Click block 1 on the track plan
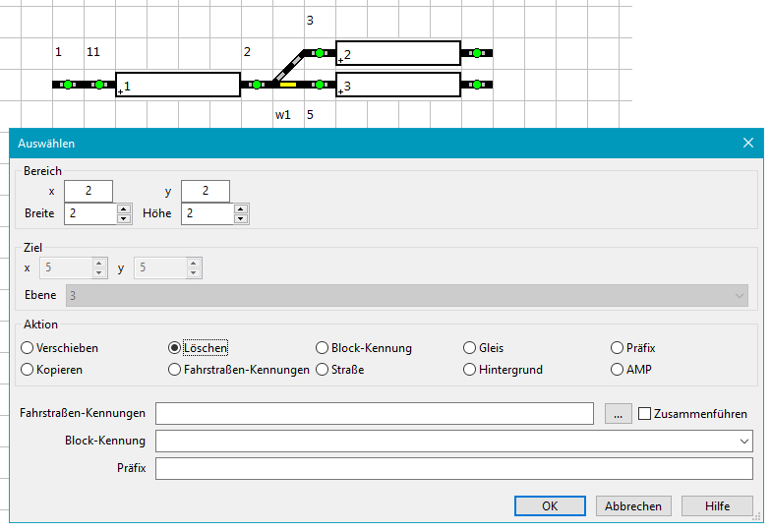Screen dimensions: 771x532 click(x=178, y=85)
